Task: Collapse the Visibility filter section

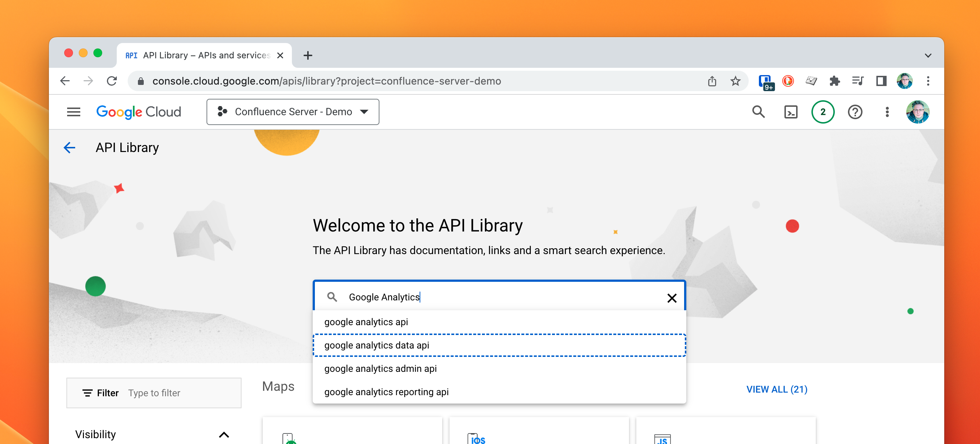Action: tap(224, 435)
